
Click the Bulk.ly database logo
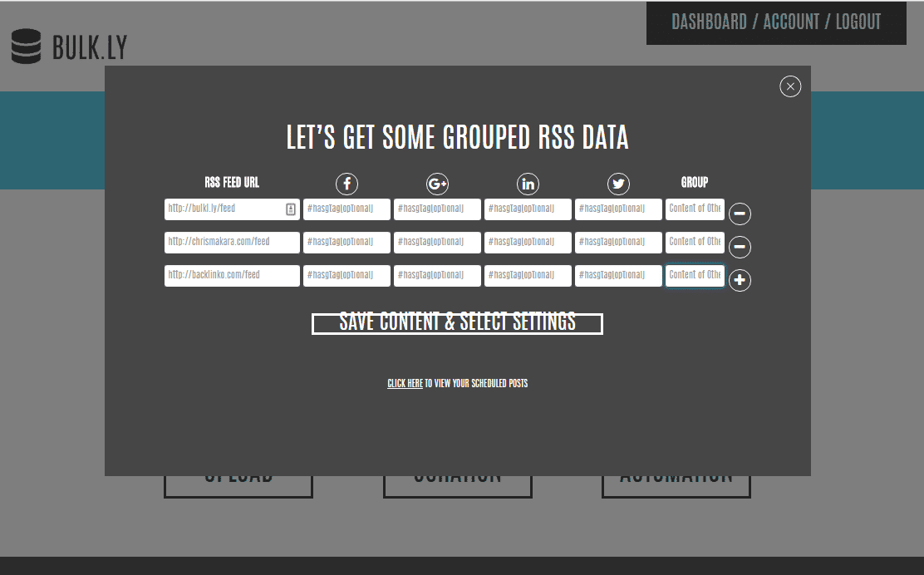[x=26, y=47]
